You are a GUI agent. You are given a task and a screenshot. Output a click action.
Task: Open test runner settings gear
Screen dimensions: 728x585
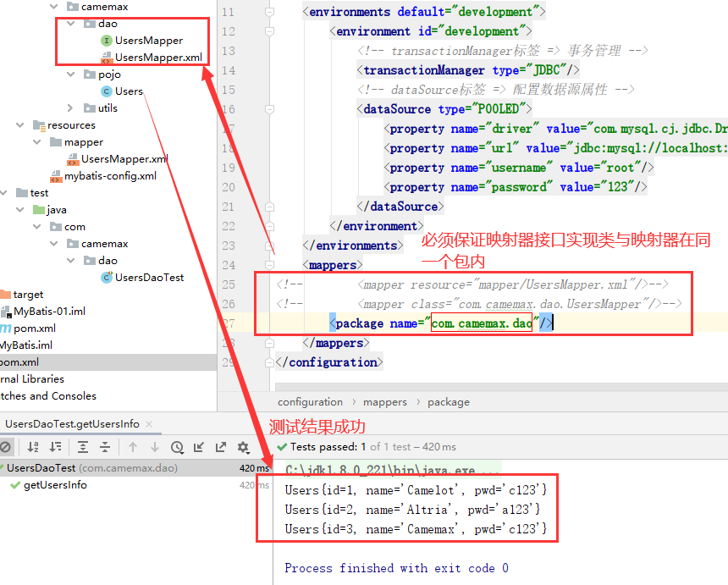click(243, 447)
